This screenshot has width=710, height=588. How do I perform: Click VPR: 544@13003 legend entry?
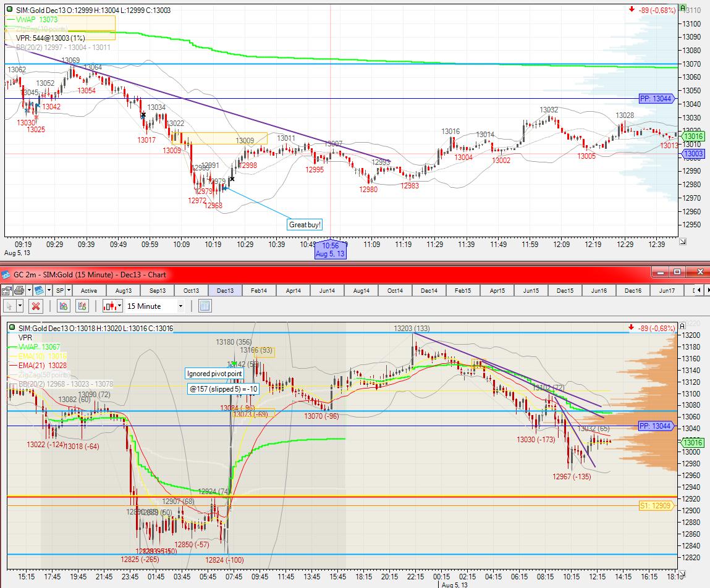(50, 38)
